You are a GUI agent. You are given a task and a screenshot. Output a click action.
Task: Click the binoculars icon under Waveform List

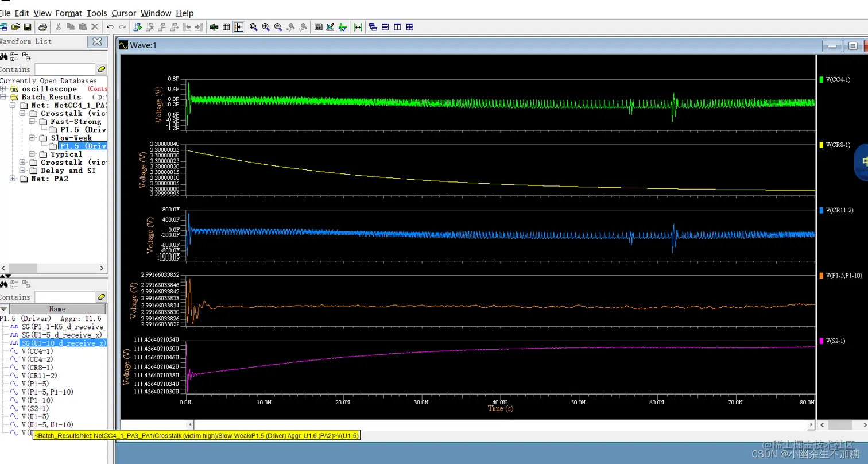tap(4, 56)
